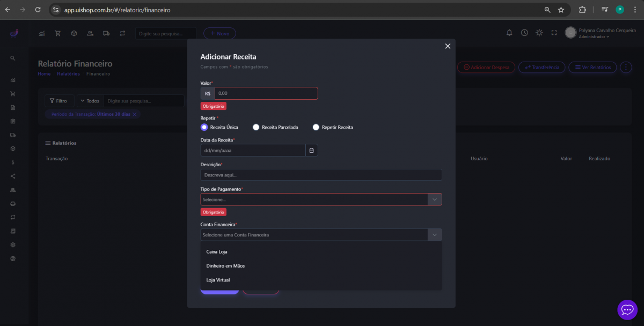This screenshot has width=644, height=326.
Task: Click the search icon in left sidebar
Action: point(13,58)
